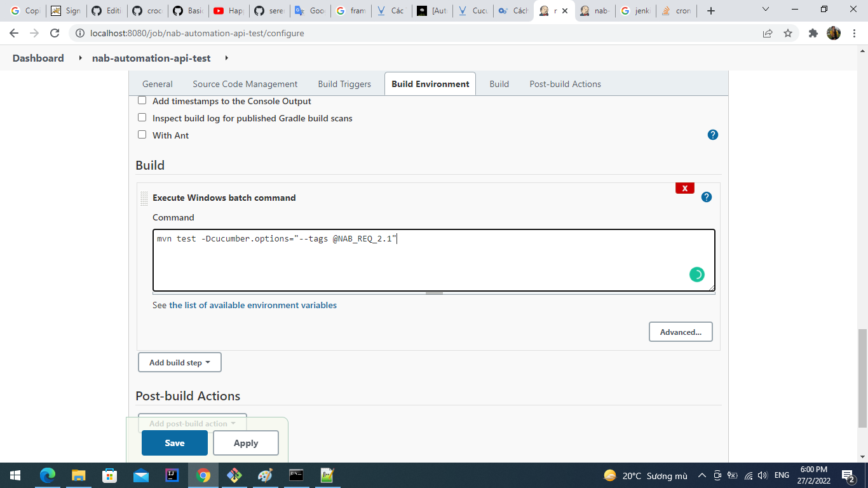This screenshot has height=488, width=868.
Task: Open the Add build step dropdown
Action: click(x=180, y=362)
